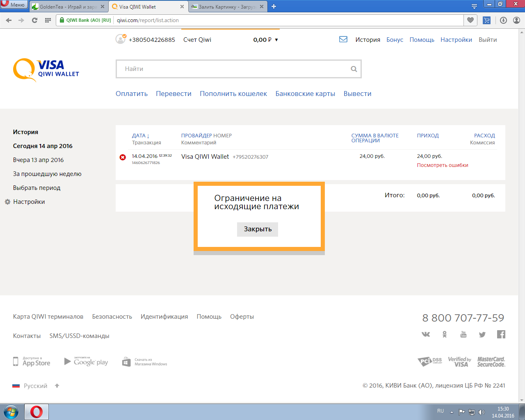Viewport: 525px width, 420px height.
Task: Open Настройки with gear in the sidebar
Action: pyautogui.click(x=25, y=202)
